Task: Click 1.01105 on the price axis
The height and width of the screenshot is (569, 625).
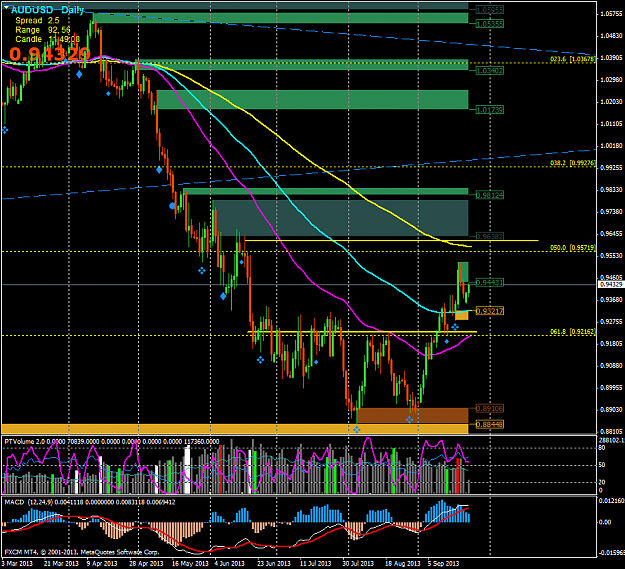Action: tap(611, 124)
